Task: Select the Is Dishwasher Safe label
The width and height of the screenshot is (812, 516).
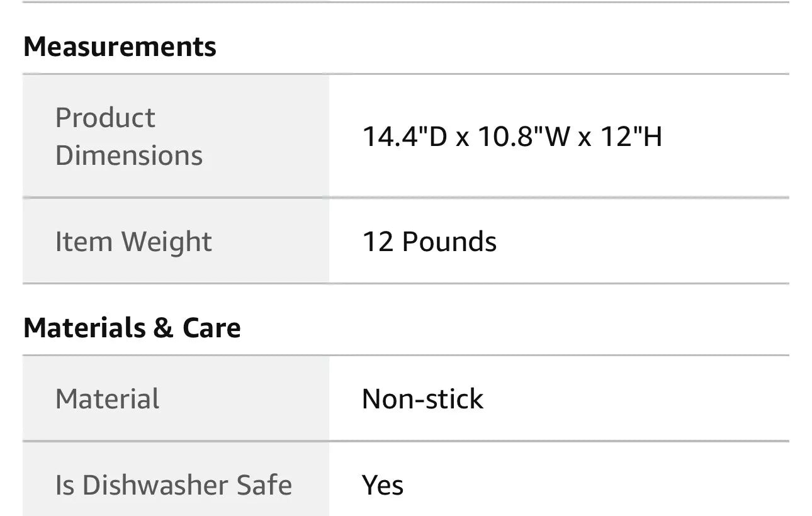Action: pos(174,485)
